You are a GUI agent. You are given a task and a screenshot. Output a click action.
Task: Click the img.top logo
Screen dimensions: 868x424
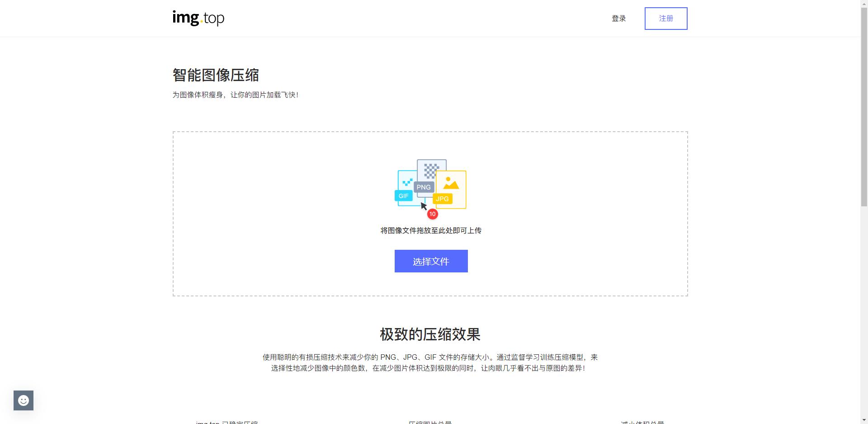(x=198, y=18)
